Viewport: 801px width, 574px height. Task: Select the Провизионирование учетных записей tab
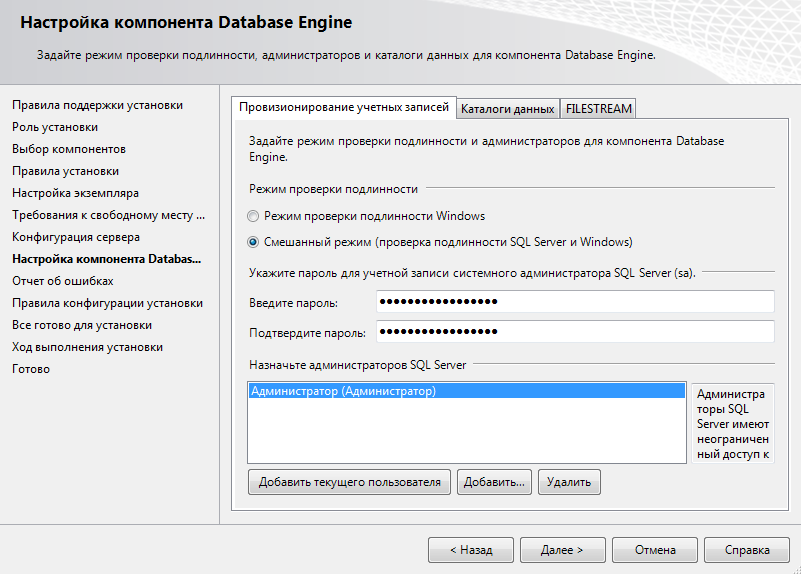click(x=343, y=107)
